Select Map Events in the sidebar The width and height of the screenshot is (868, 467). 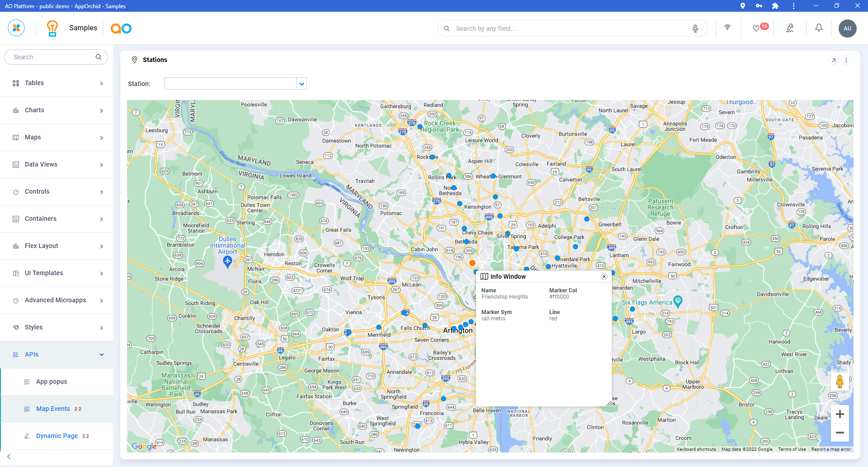(x=53, y=409)
